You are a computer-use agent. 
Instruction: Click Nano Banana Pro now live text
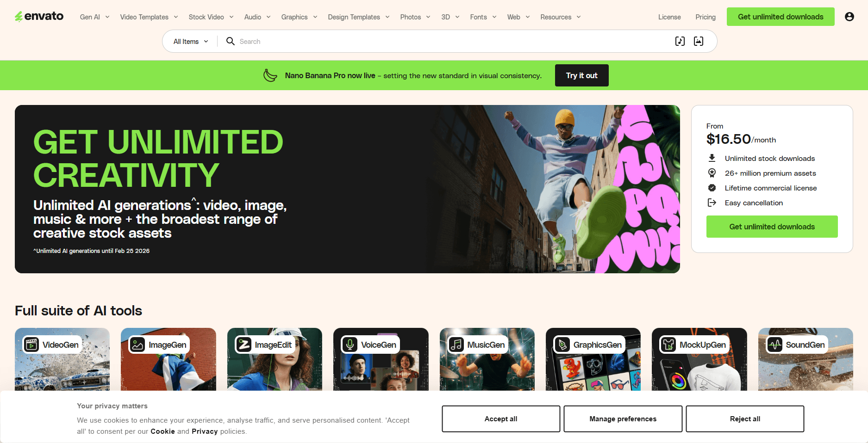(x=330, y=75)
